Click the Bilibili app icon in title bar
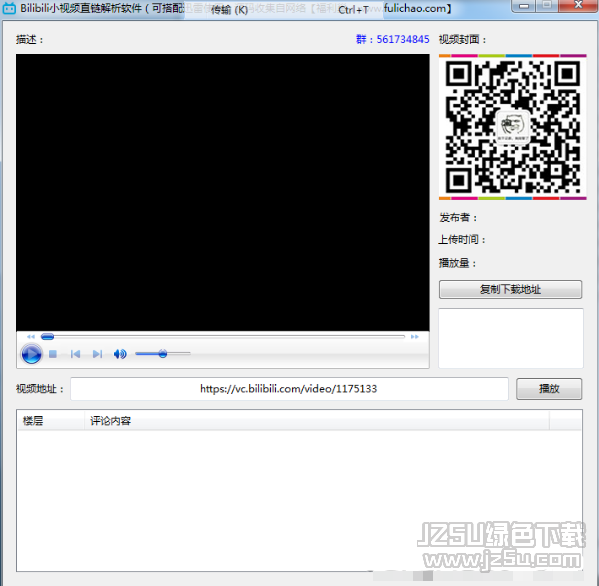This screenshot has height=586, width=599. 9,8
